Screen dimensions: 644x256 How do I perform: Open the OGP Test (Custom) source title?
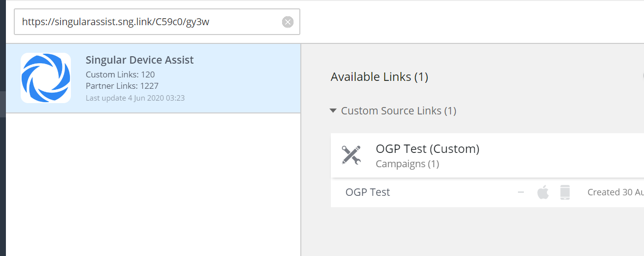pyautogui.click(x=427, y=148)
